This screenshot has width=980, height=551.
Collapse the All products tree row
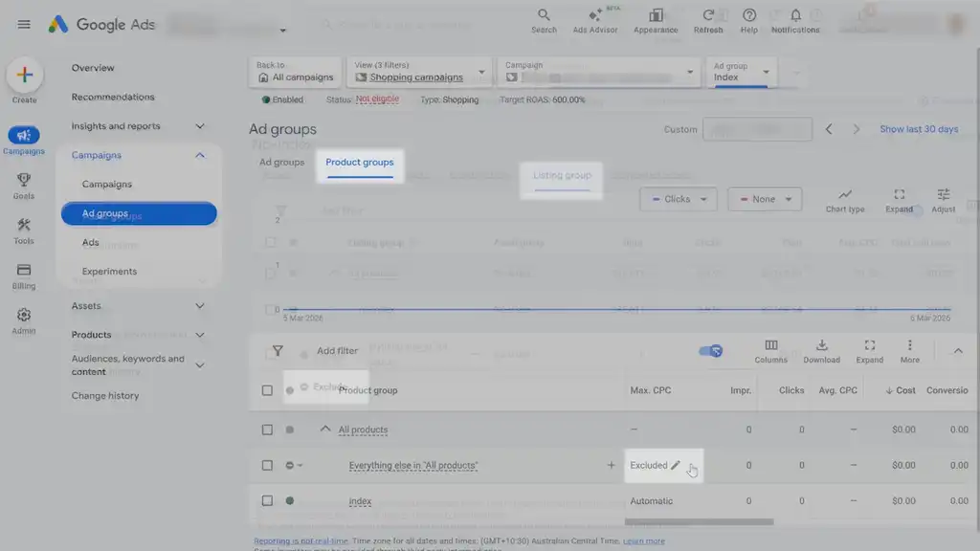point(325,430)
